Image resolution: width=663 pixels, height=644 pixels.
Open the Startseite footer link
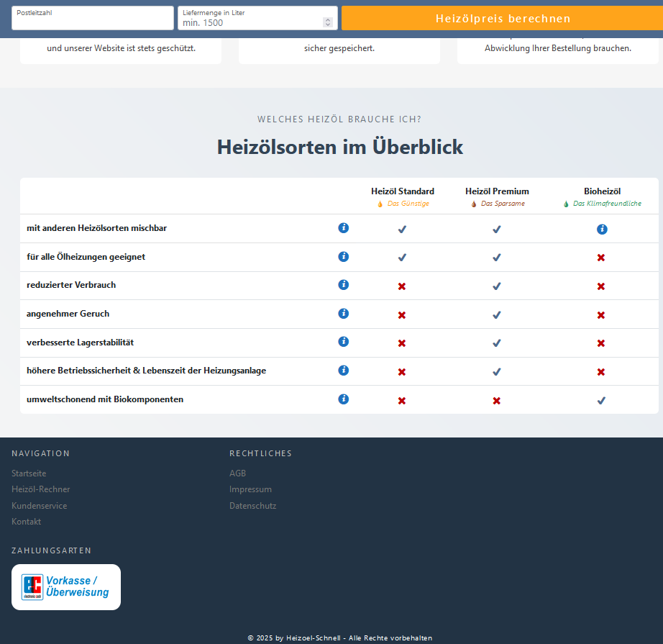[x=29, y=473]
